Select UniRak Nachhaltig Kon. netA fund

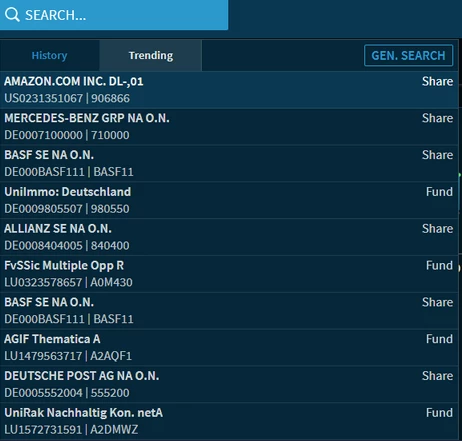click(x=229, y=421)
